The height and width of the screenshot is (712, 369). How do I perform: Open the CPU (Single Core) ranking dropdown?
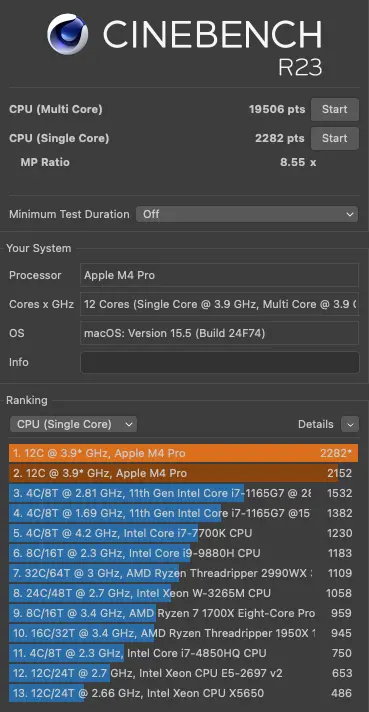click(73, 424)
